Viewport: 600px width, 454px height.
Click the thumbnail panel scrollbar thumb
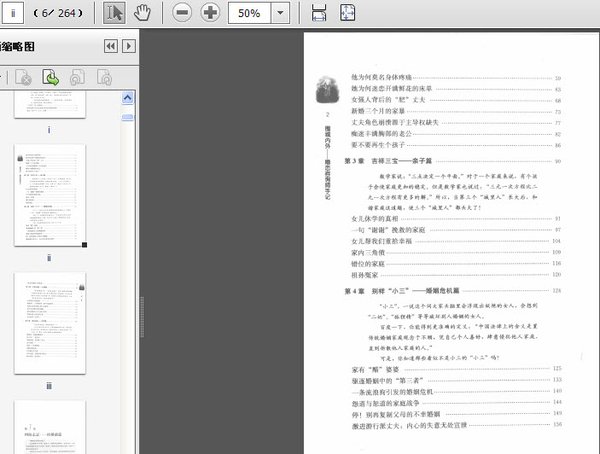click(x=128, y=119)
